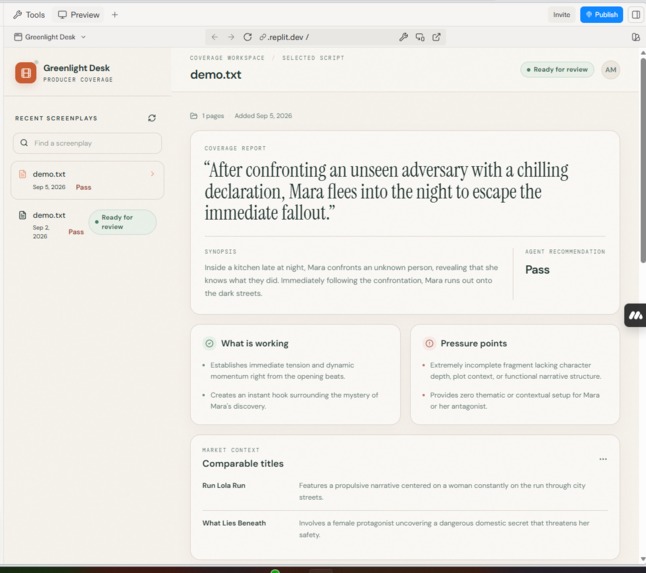The image size is (646, 573).
Task: Select demo.txt from Sep 5, 2026
Action: click(87, 180)
